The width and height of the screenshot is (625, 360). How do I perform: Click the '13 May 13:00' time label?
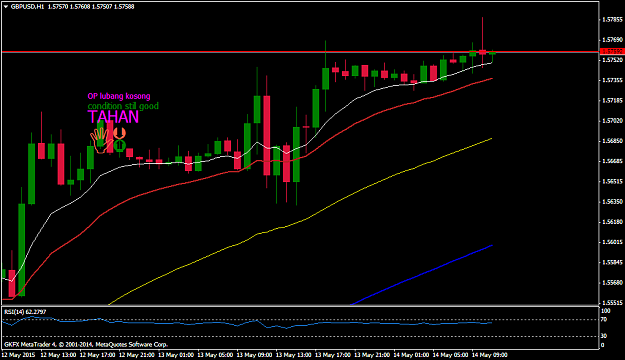pyautogui.click(x=294, y=355)
